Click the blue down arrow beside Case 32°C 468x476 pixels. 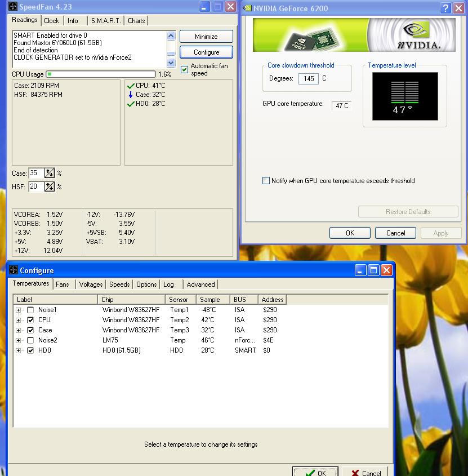(131, 95)
